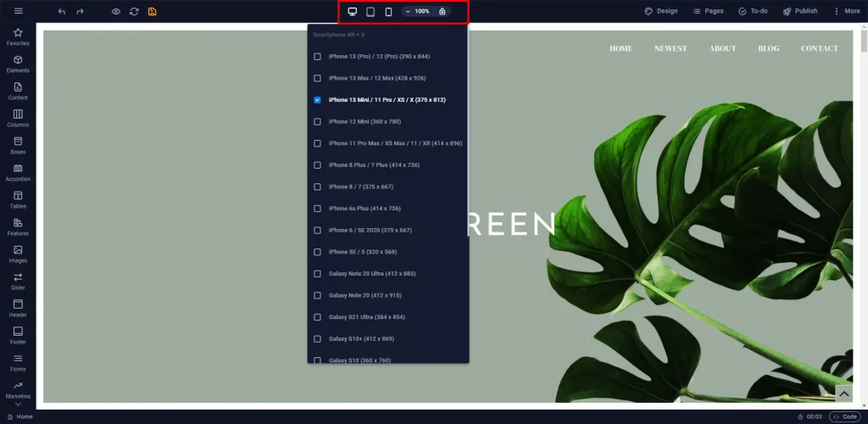Switch to desktop view icon
This screenshot has width=868, height=424.
coord(352,12)
